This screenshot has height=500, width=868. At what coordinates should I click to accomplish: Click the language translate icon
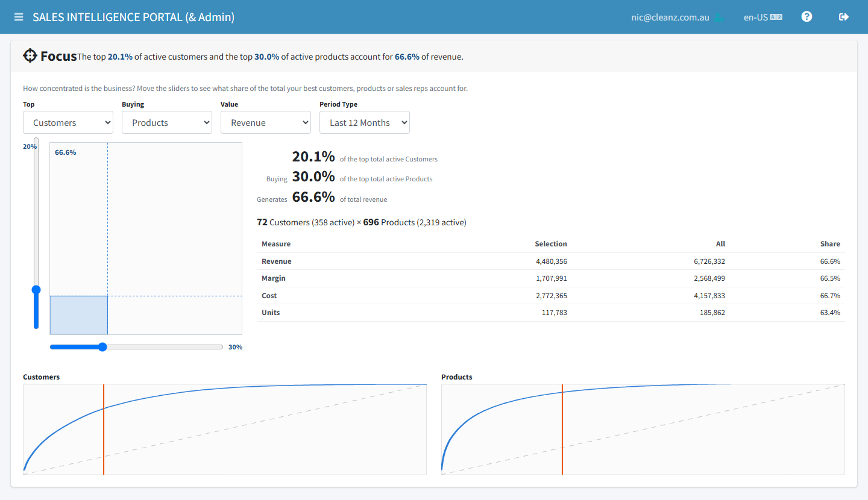(x=776, y=17)
